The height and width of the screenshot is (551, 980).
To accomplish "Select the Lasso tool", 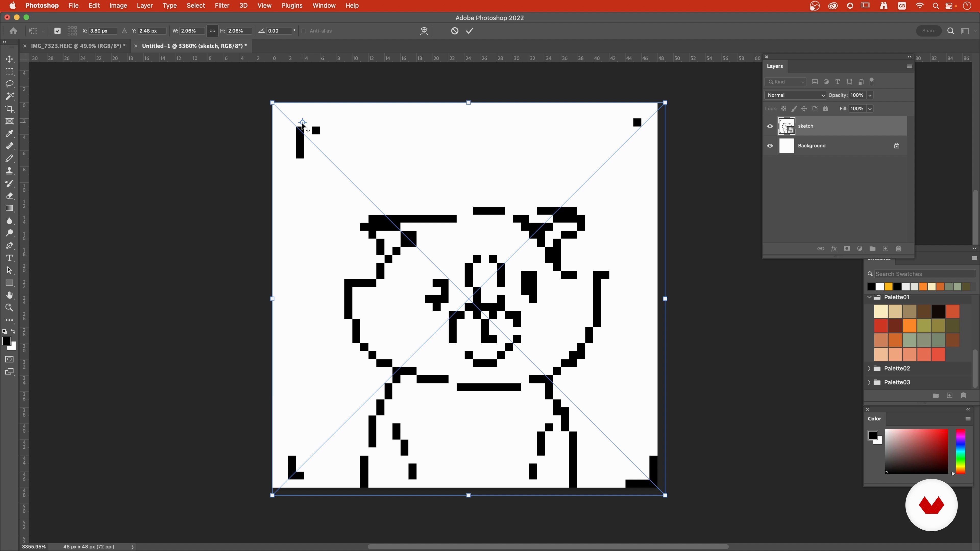I will click(x=9, y=84).
